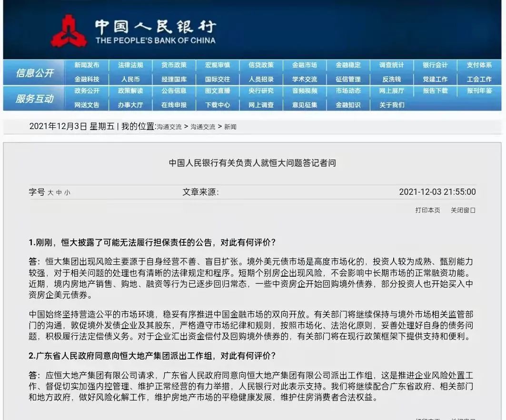Open 国际交往 page
Image resolution: width=506 pixels, height=420 pixels.
(218, 80)
